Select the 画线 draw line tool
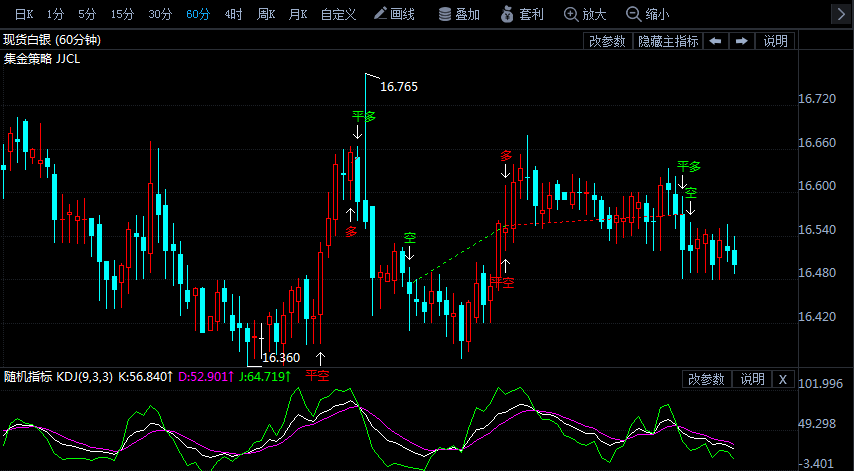 (393, 14)
